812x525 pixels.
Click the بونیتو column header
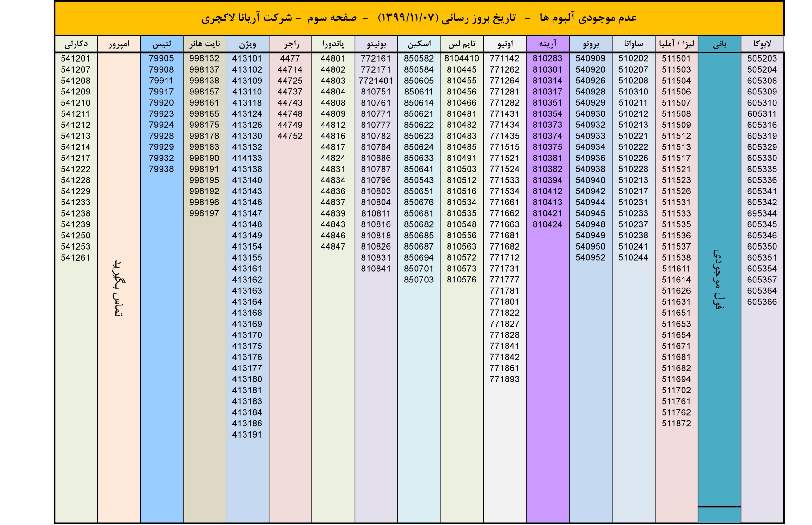(376, 44)
